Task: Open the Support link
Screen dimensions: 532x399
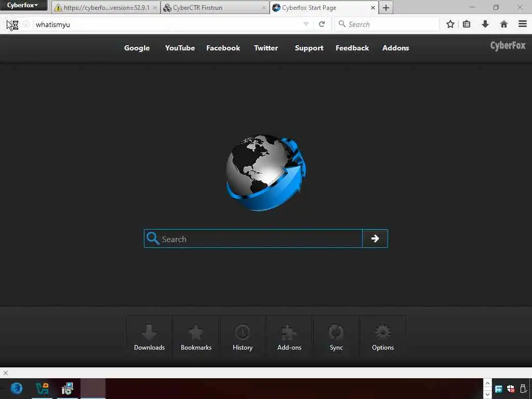Action: tap(309, 48)
